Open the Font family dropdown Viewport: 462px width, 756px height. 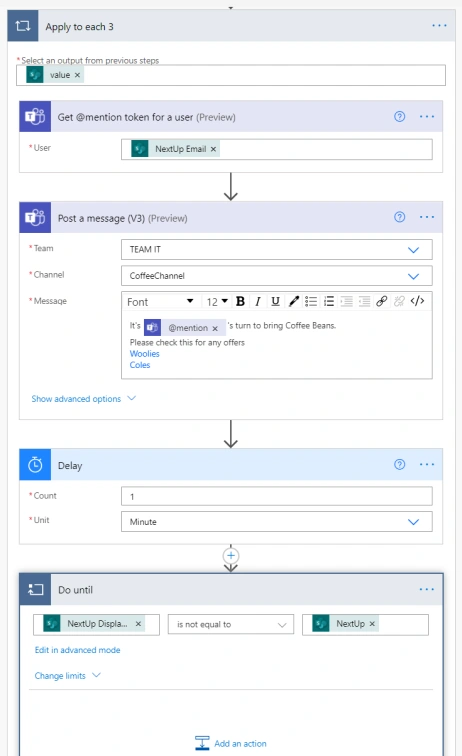[161, 302]
